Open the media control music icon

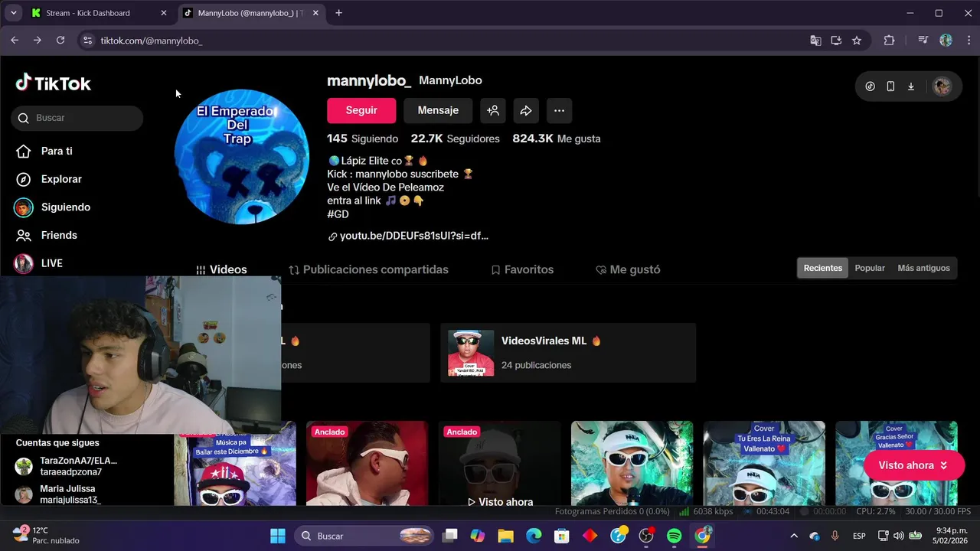point(923,41)
